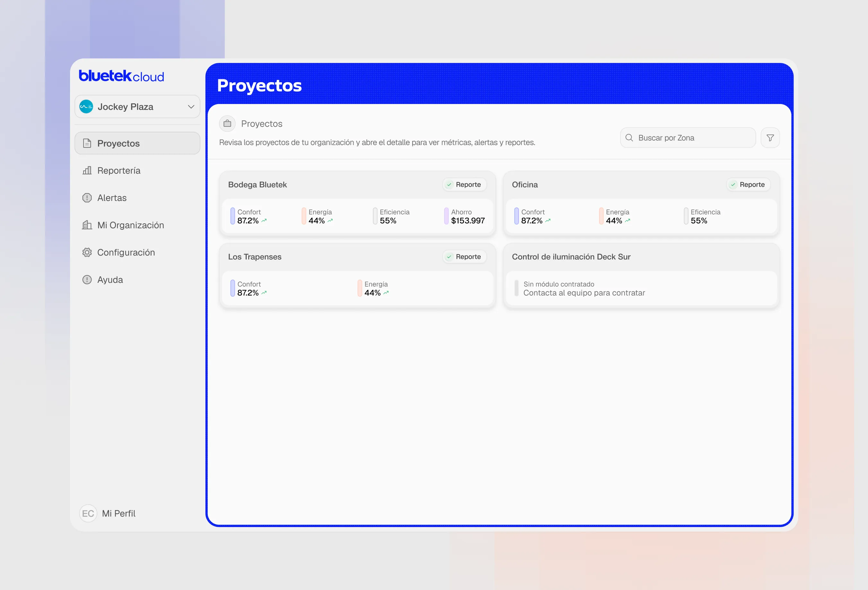Viewport: 868px width, 590px height.
Task: Click the Jockey Plaza organization avatar icon
Action: 86,107
